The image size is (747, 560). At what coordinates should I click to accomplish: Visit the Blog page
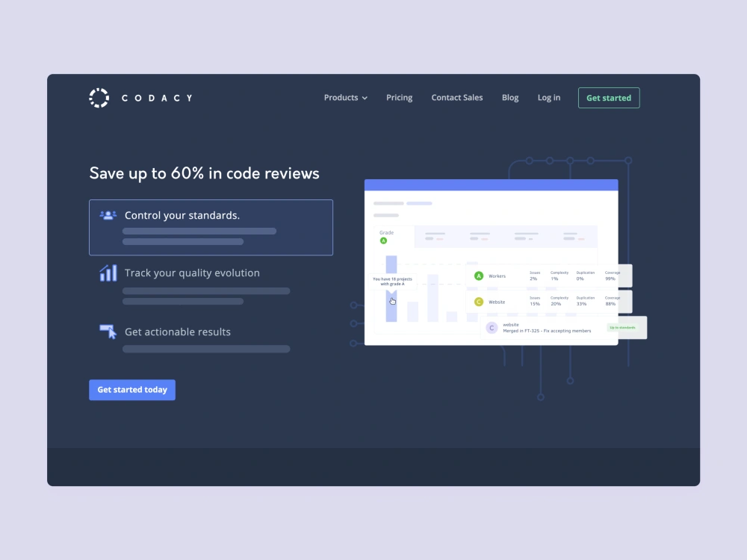coord(509,98)
